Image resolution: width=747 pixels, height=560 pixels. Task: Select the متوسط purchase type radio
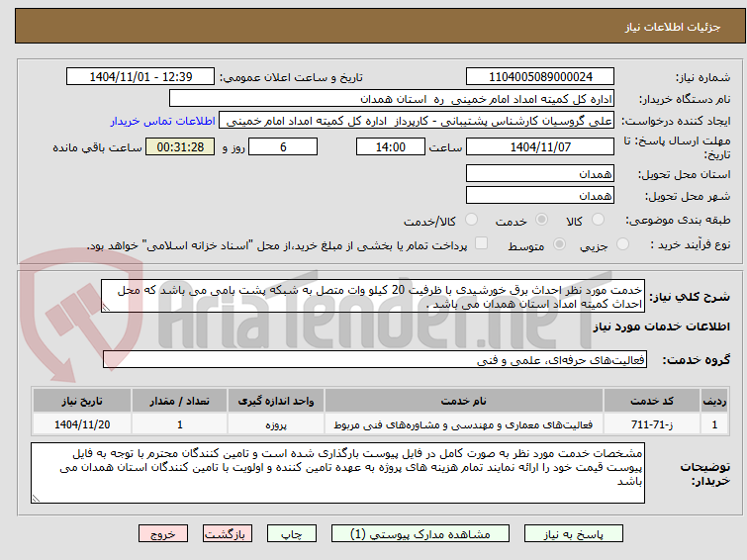click(x=559, y=244)
